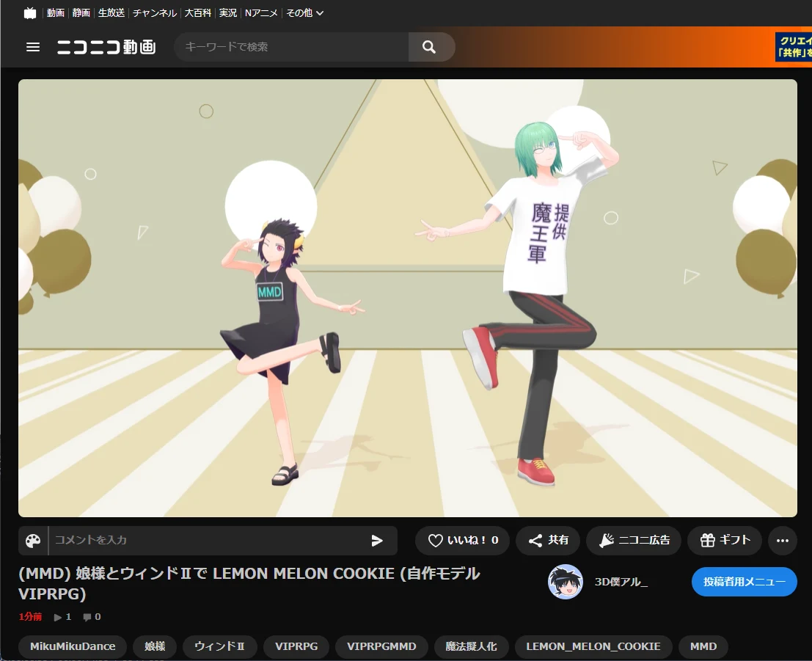Toggle the いいね! like button

(x=462, y=541)
